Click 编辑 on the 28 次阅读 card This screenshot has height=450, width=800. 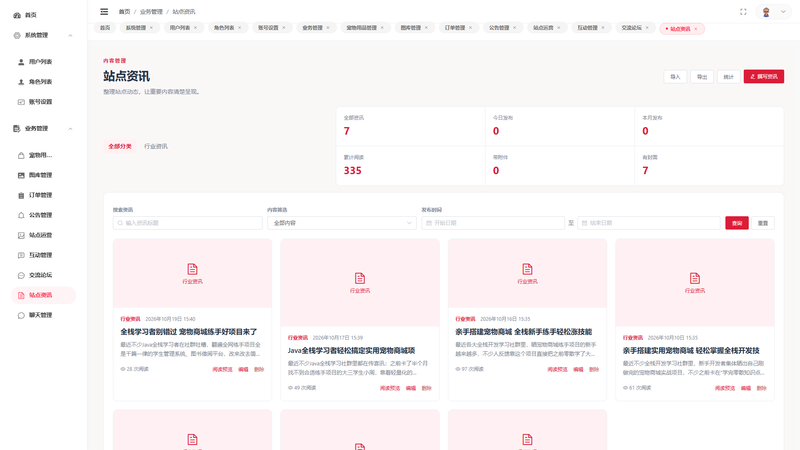(x=243, y=369)
